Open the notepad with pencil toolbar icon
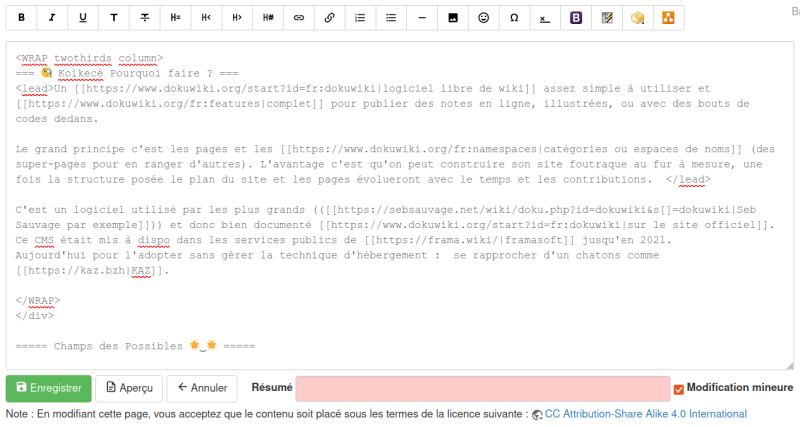Viewport: 800px width, 427px height. point(607,18)
